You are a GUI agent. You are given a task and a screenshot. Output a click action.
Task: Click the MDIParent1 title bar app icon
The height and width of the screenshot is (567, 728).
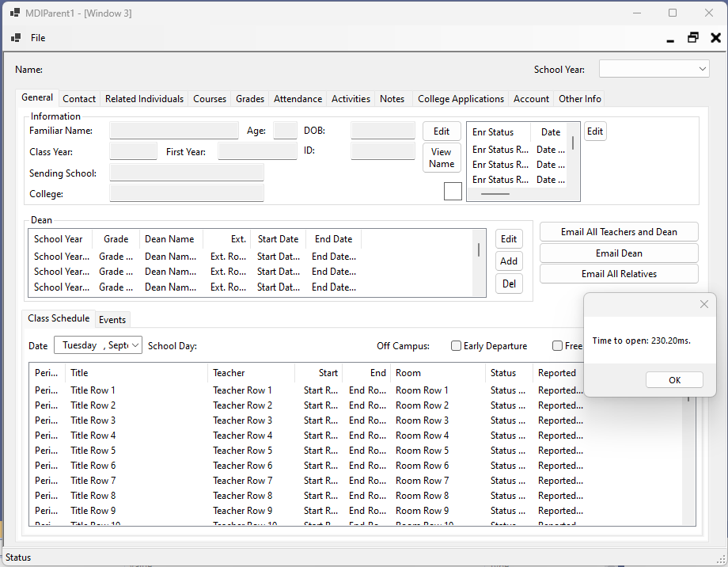[x=15, y=13]
